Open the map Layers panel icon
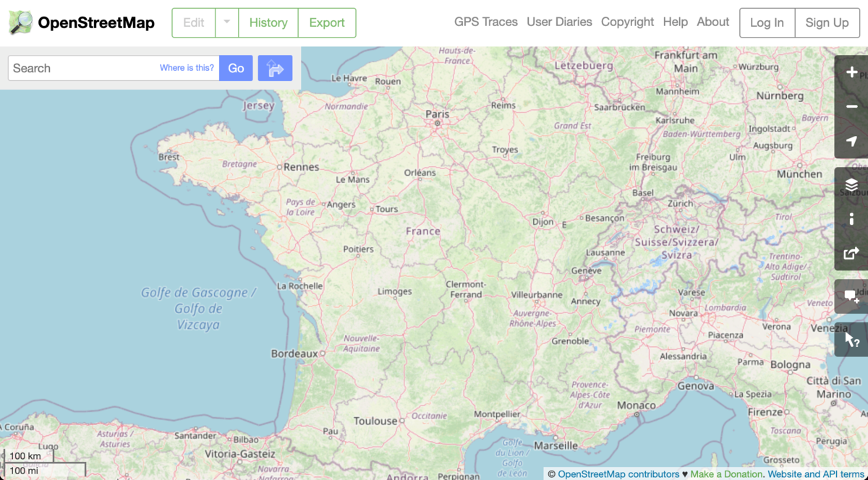This screenshot has width=868, height=480. [851, 184]
